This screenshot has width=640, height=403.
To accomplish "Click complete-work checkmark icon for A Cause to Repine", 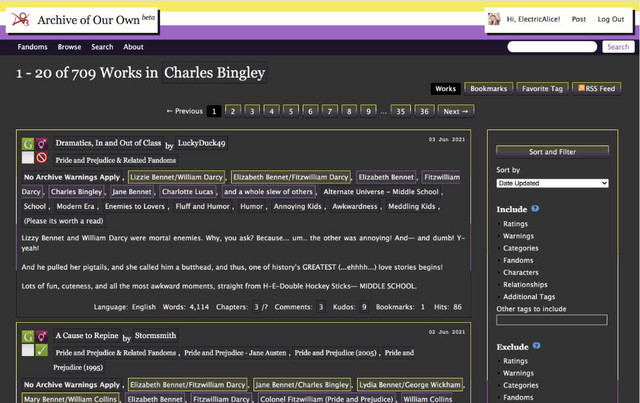I will tap(42, 350).
